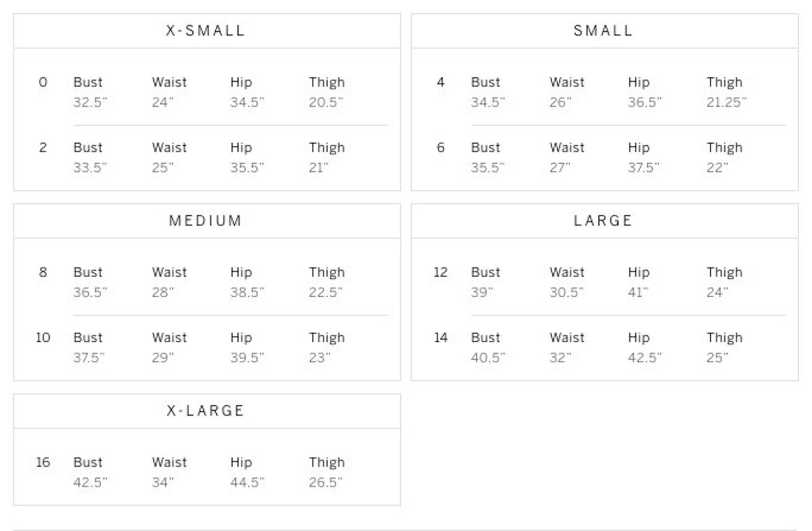Click the 40.5" bust value for size 14
This screenshot has width=812, height=531.
pyautogui.click(x=488, y=358)
